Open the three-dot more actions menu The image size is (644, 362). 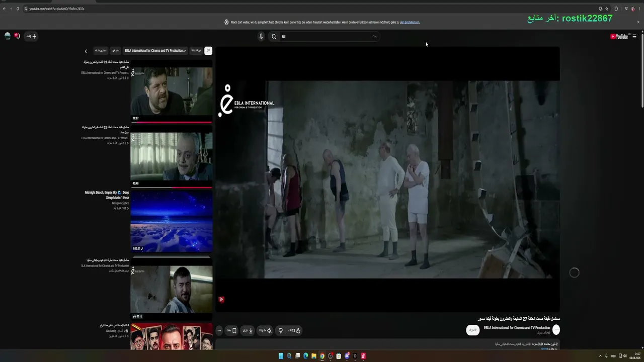[x=219, y=330]
